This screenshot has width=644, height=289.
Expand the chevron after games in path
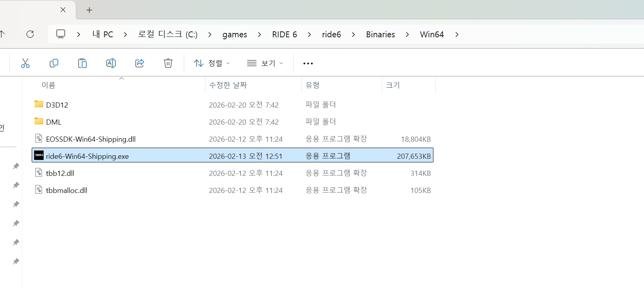(x=259, y=35)
